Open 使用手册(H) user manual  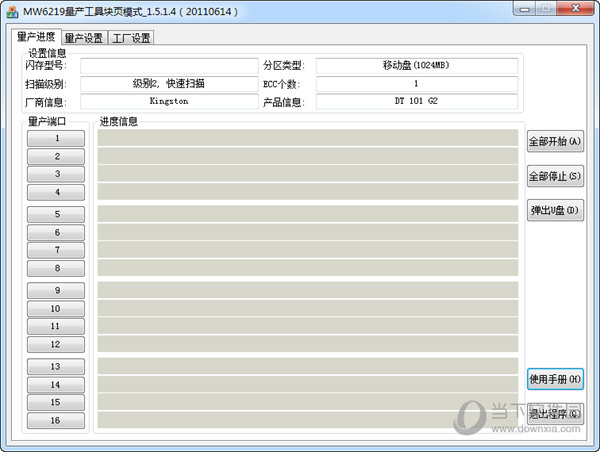click(x=555, y=379)
